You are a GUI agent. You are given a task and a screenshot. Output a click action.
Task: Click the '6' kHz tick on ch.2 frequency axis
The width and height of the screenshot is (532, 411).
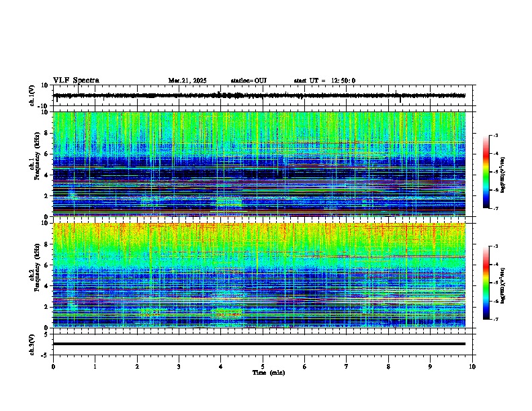tap(47, 265)
